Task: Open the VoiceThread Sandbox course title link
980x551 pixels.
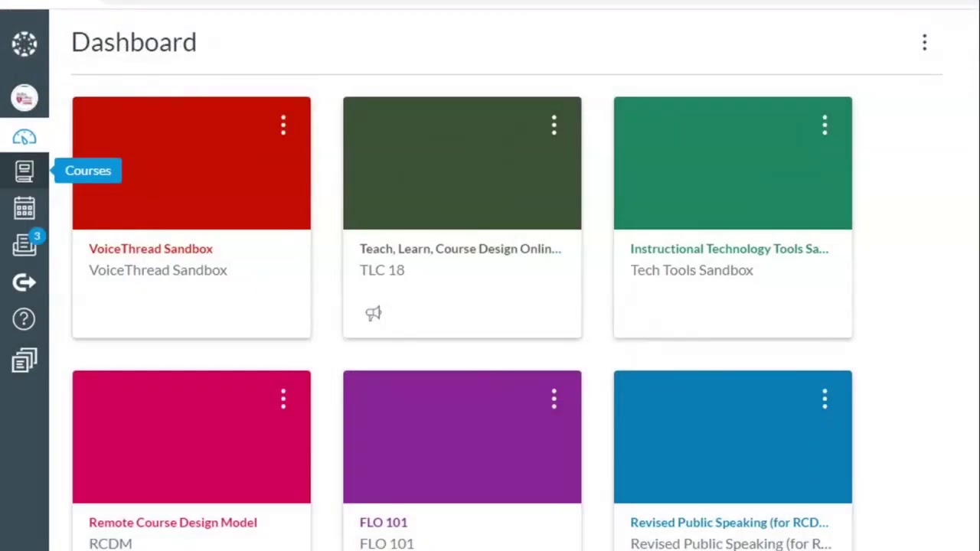Action: 151,249
